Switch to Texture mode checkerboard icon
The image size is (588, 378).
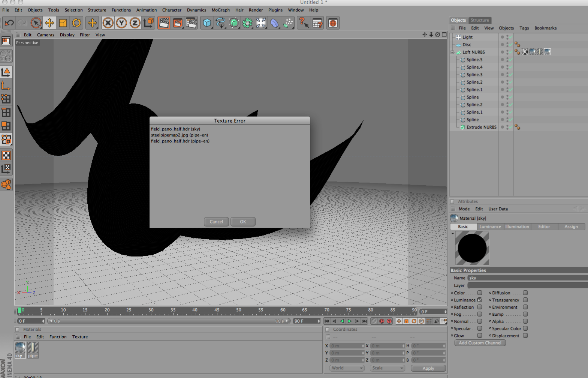6,155
